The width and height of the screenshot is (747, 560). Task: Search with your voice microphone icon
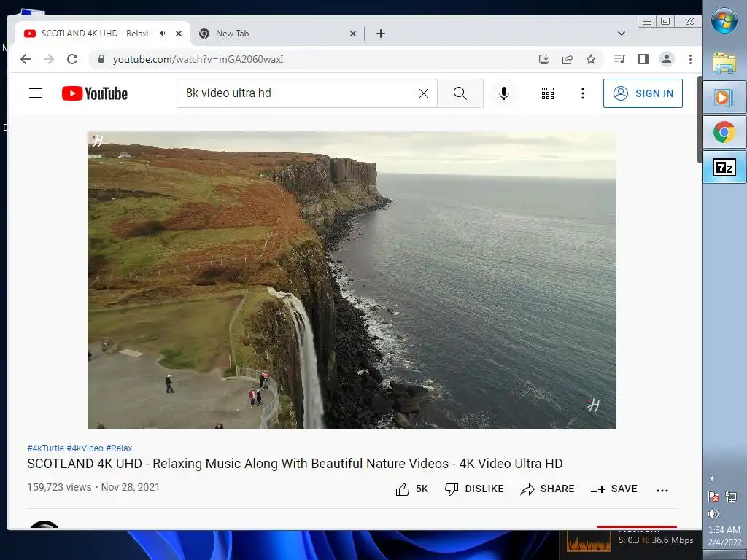[x=504, y=93]
